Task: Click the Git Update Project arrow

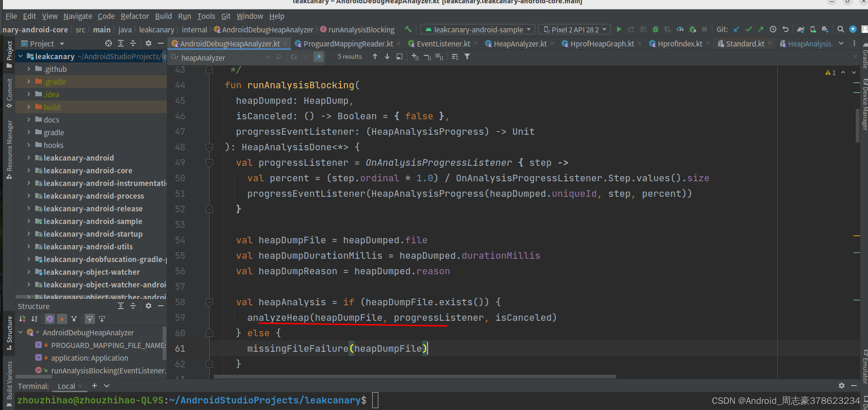Action: (736, 29)
